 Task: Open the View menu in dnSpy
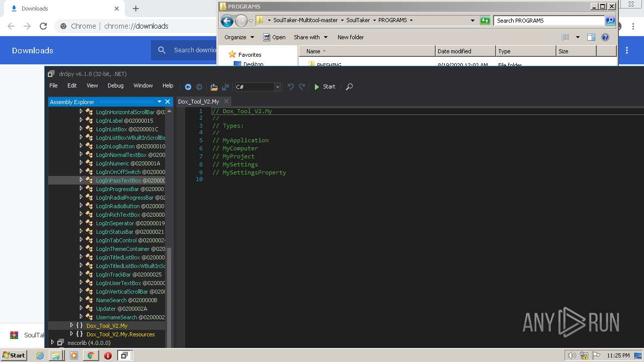click(92, 85)
